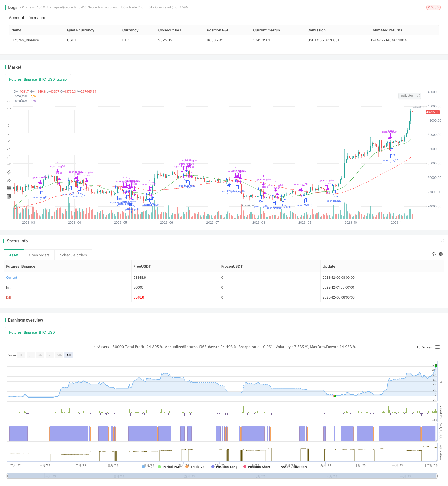Set zoom range to 24h

pos(59,355)
